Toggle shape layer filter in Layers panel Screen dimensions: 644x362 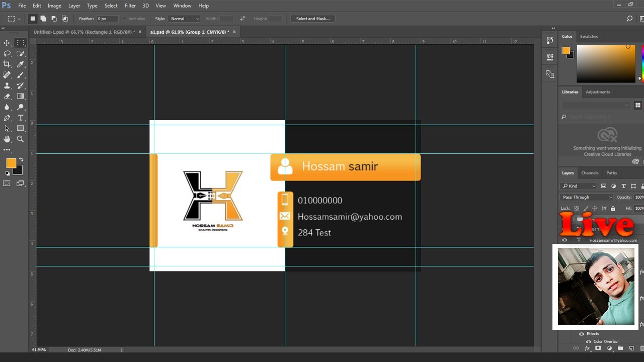pos(633,186)
